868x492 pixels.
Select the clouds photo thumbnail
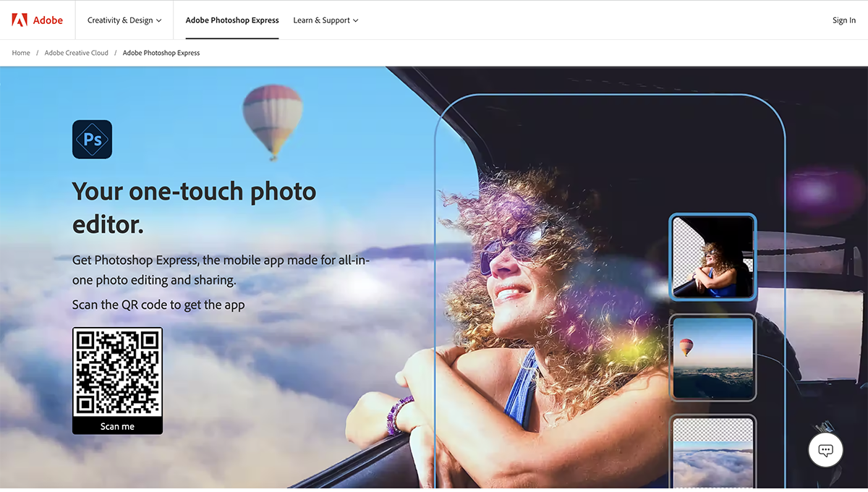click(x=712, y=452)
